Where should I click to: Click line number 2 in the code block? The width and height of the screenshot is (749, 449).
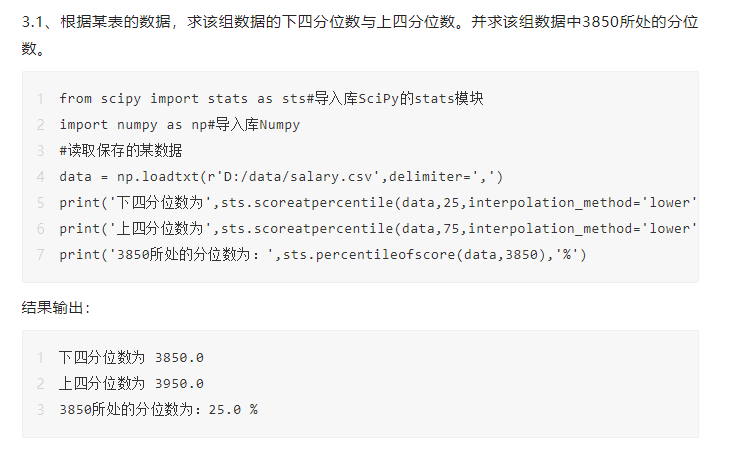coord(39,124)
